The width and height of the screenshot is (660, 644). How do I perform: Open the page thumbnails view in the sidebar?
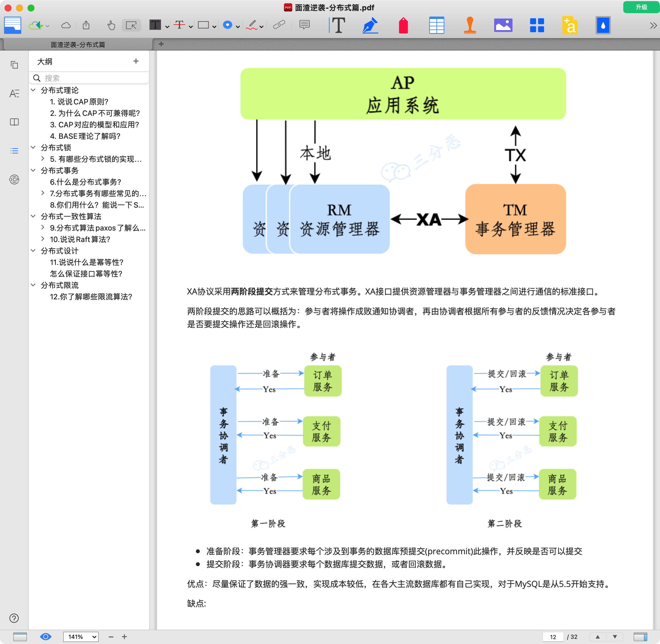point(14,65)
